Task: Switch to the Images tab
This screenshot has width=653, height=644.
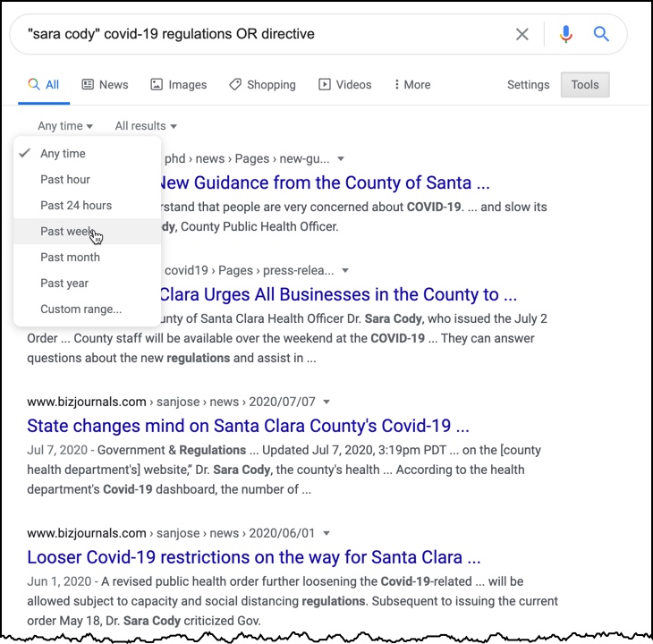Action: (x=178, y=84)
